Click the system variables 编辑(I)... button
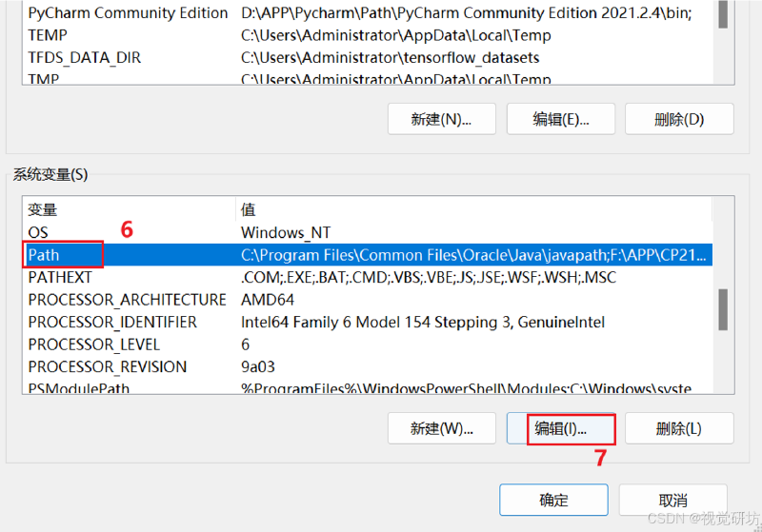Viewport: 762px width, 532px height. click(x=561, y=428)
